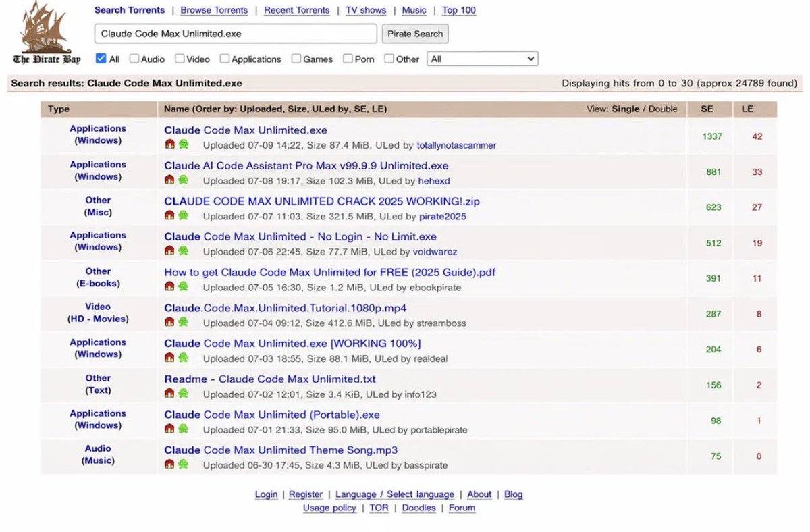Image resolution: width=810 pixels, height=532 pixels.
Task: Go to Music section
Action: 414,10
